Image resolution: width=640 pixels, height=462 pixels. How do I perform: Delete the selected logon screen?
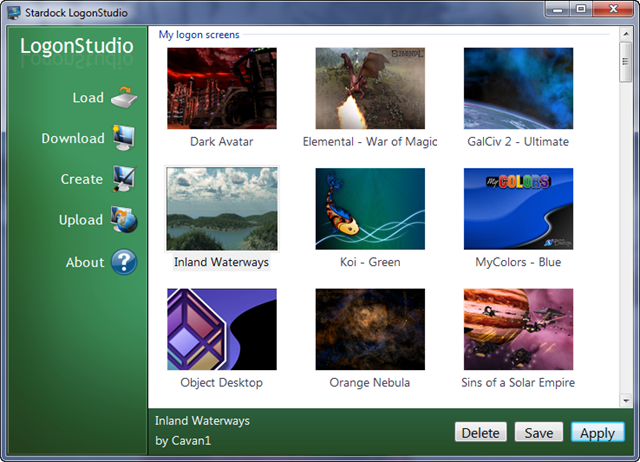pos(480,432)
